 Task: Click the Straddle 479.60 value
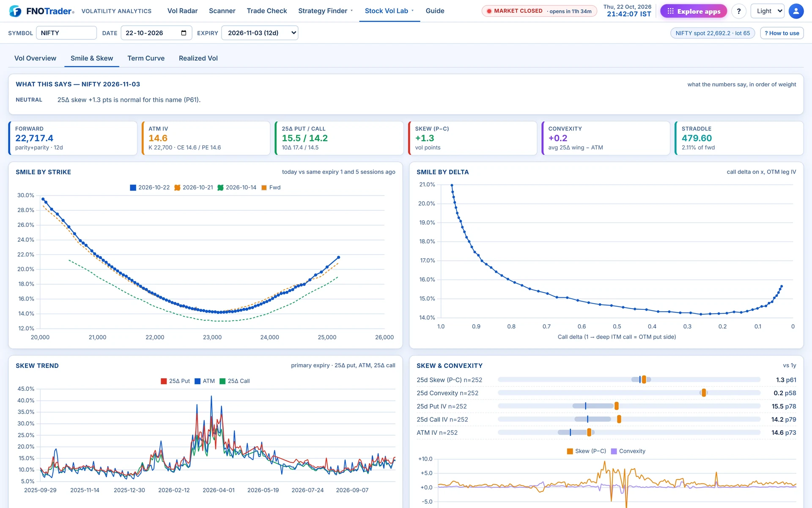point(697,138)
